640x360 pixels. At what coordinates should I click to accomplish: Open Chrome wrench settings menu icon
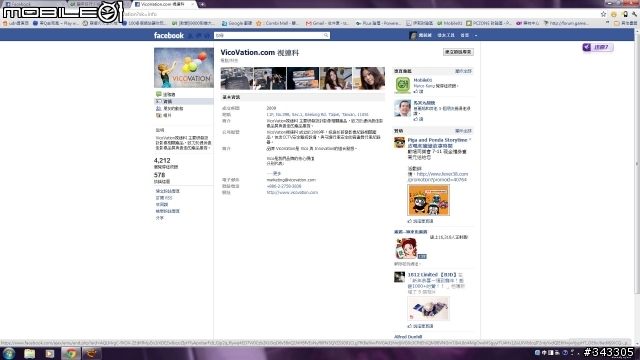pyautogui.click(x=634, y=14)
